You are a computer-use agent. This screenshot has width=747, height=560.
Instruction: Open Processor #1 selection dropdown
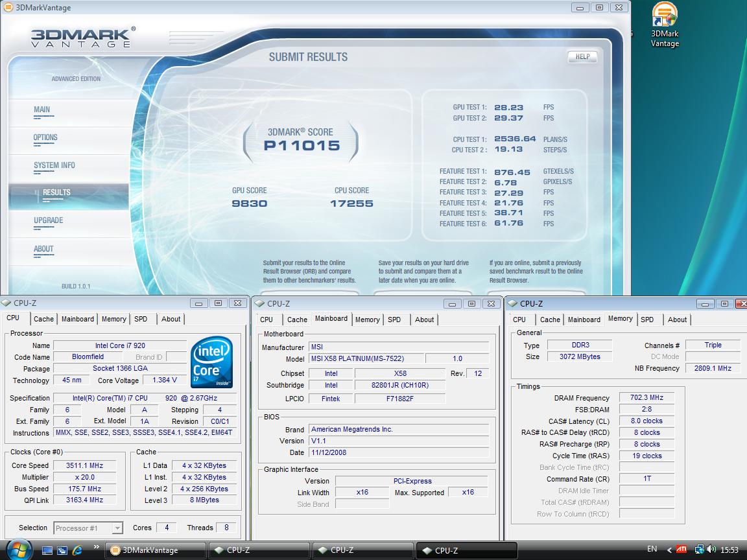click(117, 528)
